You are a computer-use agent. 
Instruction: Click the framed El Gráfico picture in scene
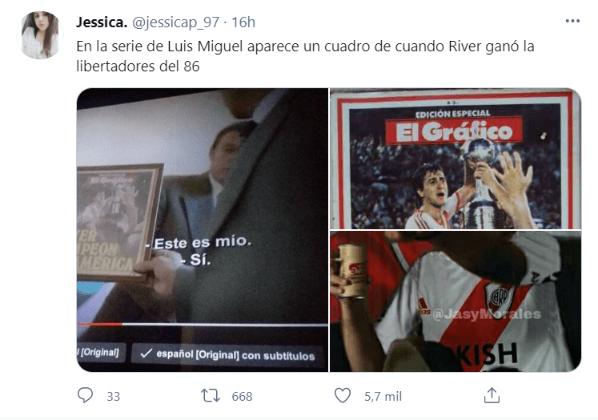click(x=119, y=223)
